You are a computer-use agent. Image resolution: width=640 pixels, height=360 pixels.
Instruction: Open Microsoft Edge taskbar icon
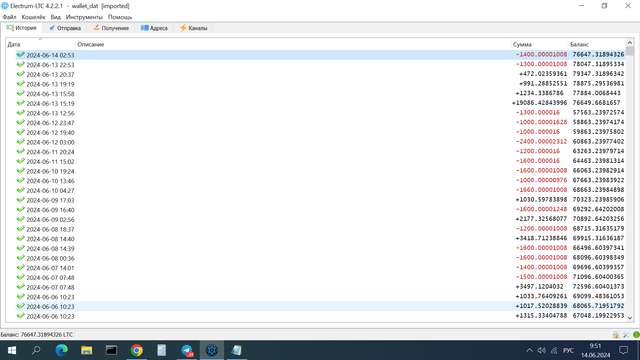(x=62, y=350)
